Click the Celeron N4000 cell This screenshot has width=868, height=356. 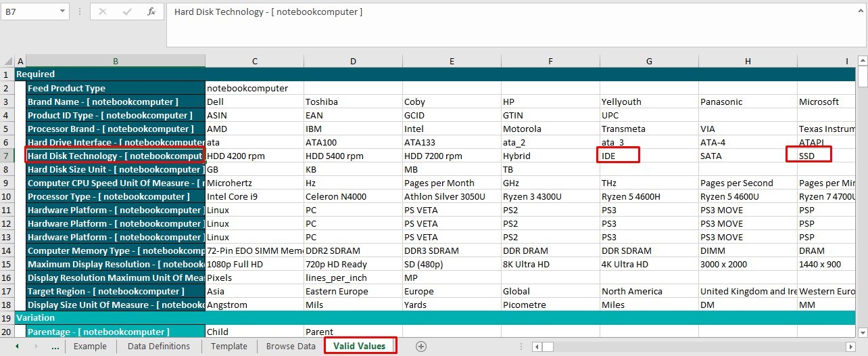(x=353, y=196)
